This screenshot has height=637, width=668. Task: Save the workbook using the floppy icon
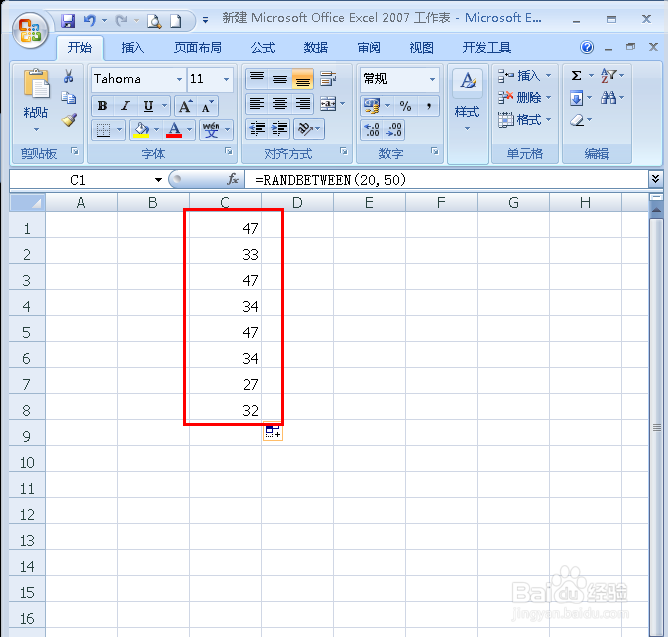pos(68,20)
